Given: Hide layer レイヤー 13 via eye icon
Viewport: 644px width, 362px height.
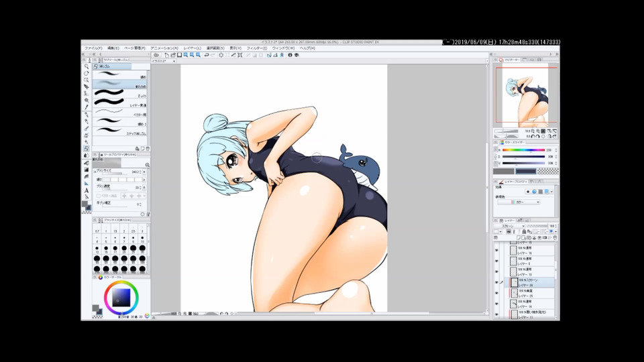Looking at the screenshot, I should (x=496, y=271).
